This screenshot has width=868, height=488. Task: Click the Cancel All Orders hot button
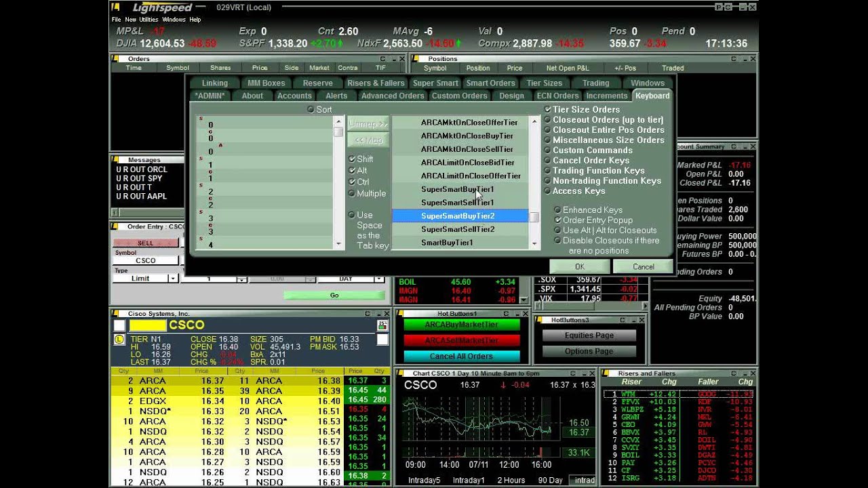pos(461,356)
